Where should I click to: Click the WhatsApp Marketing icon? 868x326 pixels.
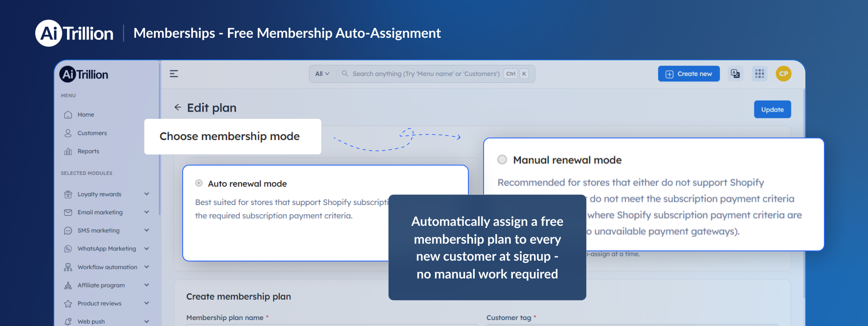point(68,249)
